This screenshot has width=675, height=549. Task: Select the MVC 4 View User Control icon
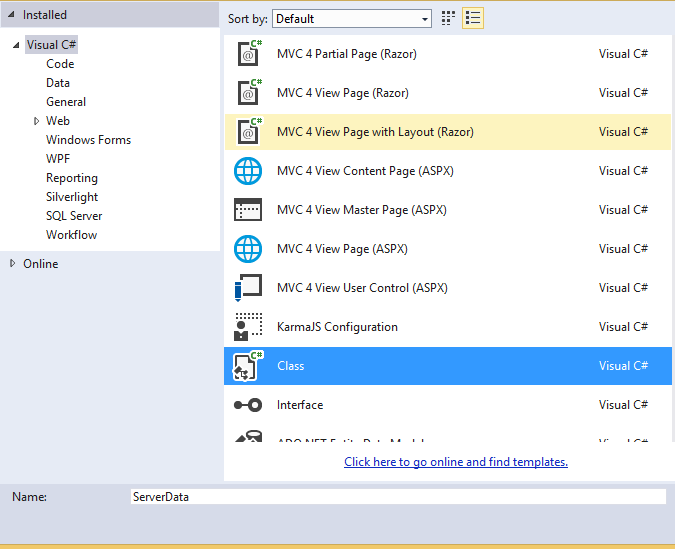[247, 288]
